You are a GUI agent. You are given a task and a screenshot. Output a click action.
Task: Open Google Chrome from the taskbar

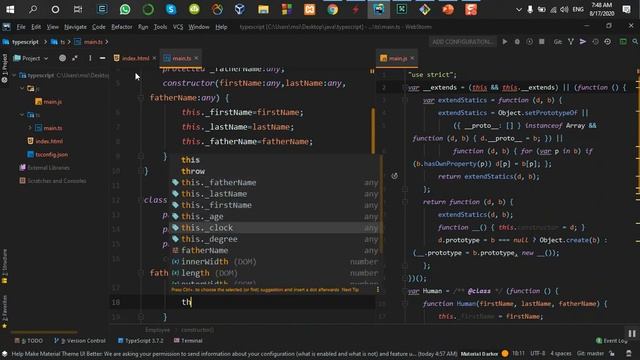click(x=333, y=9)
